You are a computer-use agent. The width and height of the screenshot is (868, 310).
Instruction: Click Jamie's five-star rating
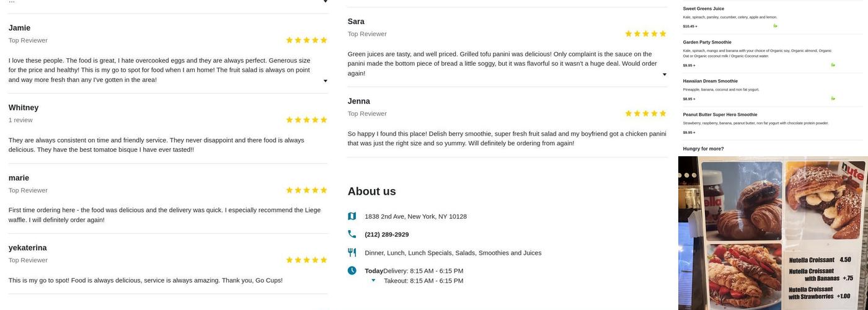pos(306,40)
